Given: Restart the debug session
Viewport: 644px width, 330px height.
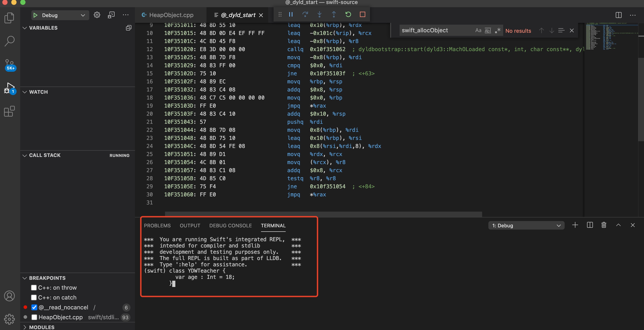Looking at the screenshot, I should tap(348, 14).
